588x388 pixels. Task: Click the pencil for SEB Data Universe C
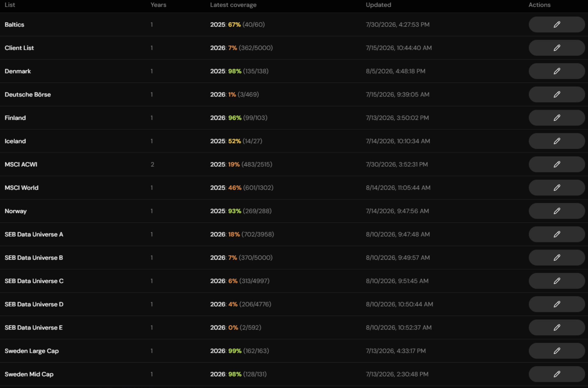(557, 281)
